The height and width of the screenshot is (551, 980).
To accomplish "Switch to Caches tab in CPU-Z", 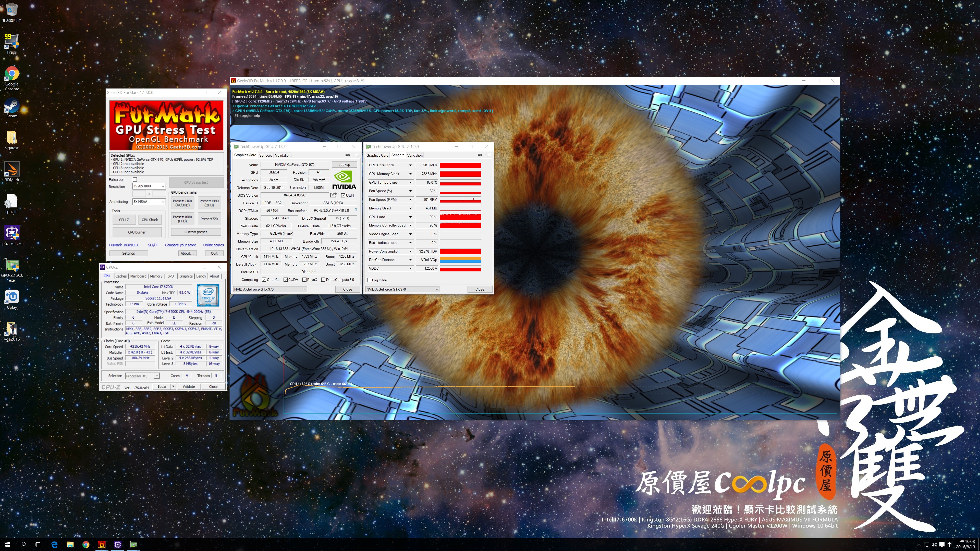I will (x=121, y=277).
